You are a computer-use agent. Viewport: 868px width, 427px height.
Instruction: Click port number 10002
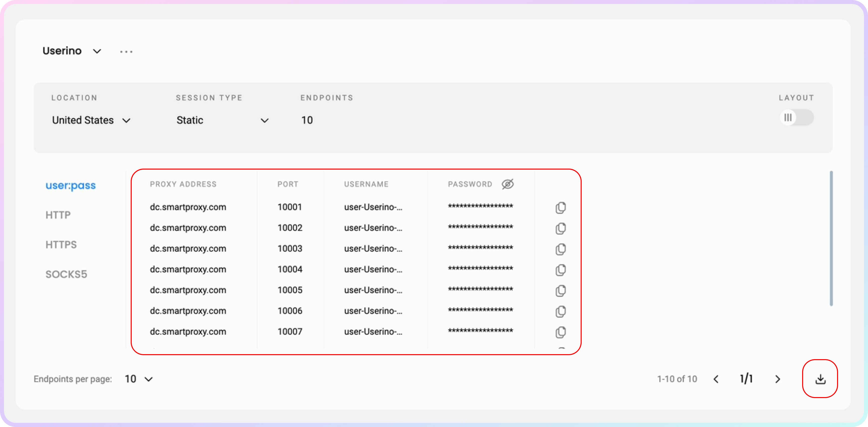(290, 228)
